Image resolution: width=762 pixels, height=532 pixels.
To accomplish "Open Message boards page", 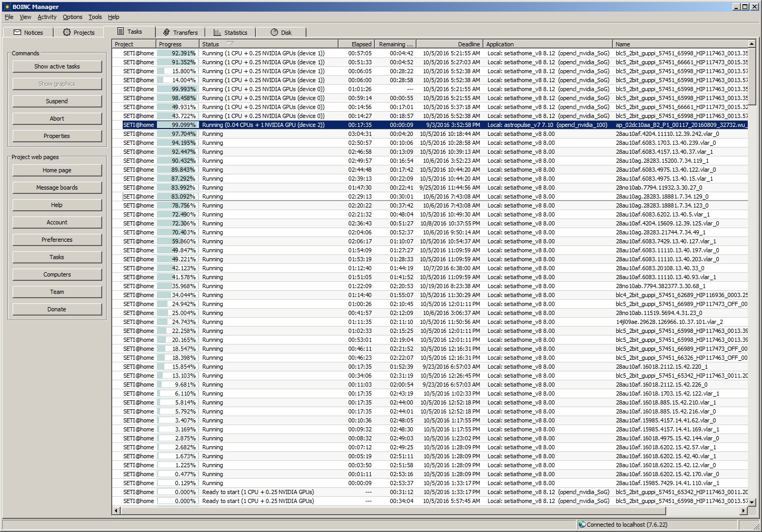I will [x=57, y=188].
